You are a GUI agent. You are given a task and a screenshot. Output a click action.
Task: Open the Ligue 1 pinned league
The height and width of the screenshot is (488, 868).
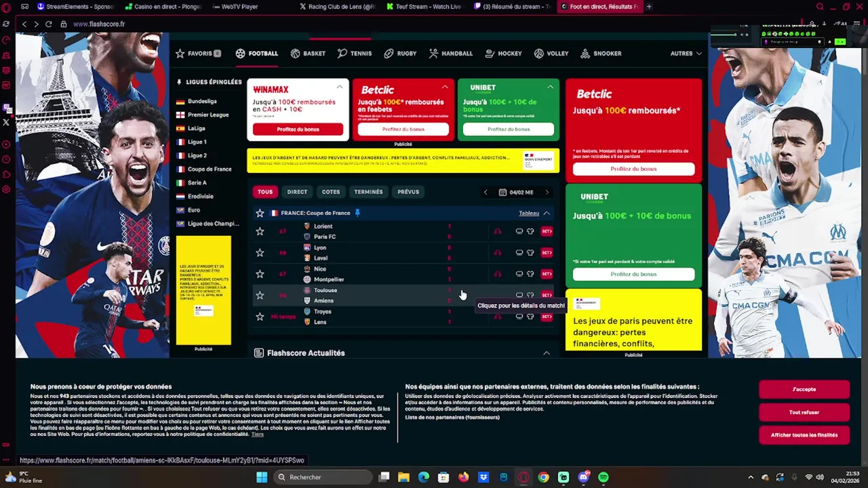coord(197,142)
